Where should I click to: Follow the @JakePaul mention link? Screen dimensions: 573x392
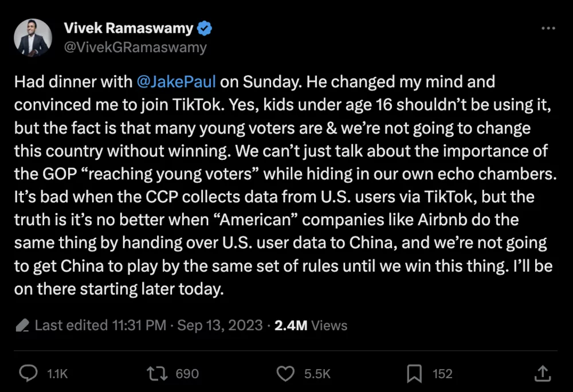pyautogui.click(x=176, y=82)
